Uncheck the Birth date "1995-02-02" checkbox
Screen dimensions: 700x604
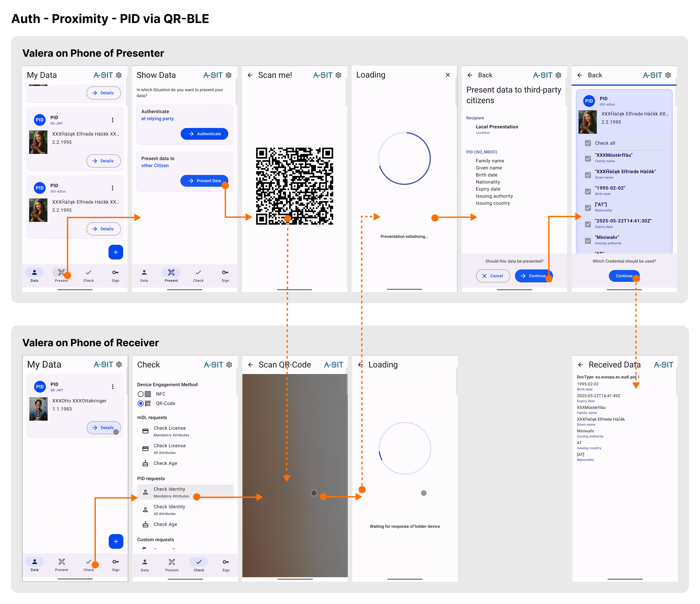[x=588, y=191]
